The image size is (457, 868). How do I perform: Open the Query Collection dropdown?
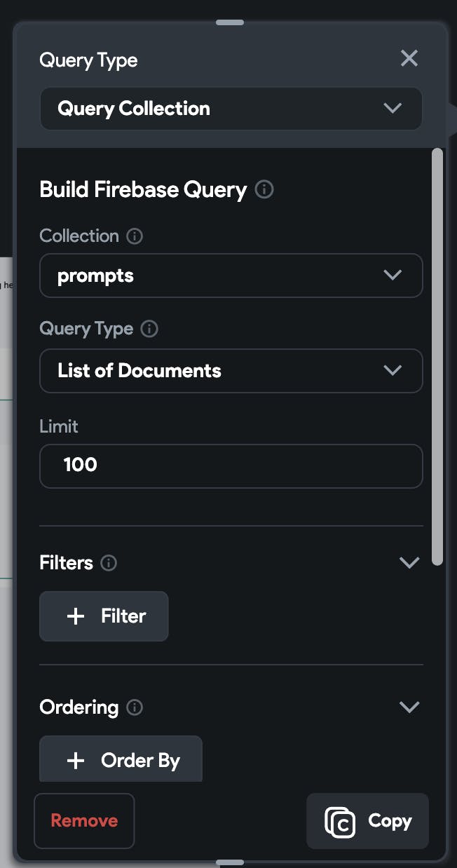tap(231, 109)
